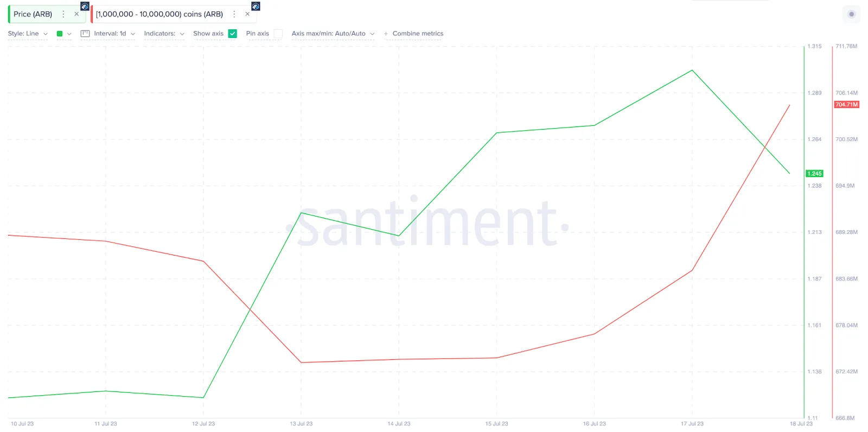Open the Axis max/min: Auto/Auto dropdown
The height and width of the screenshot is (432, 868).
point(333,34)
